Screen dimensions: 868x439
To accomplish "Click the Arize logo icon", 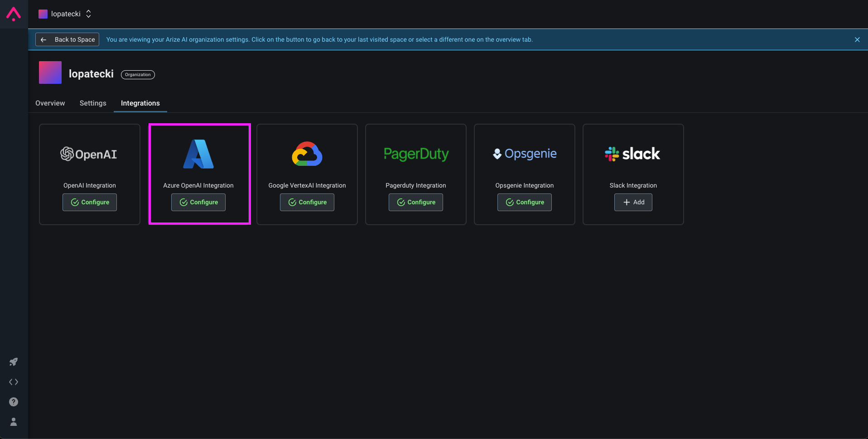I will (x=14, y=14).
